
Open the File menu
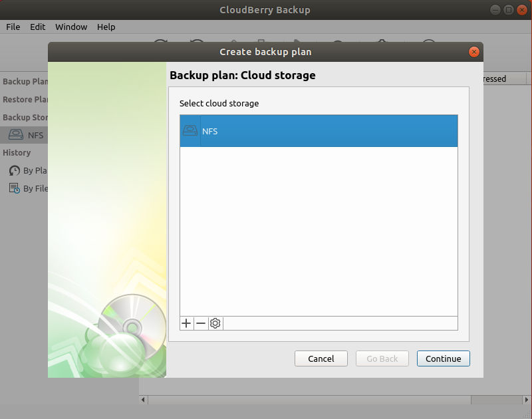[x=13, y=27]
